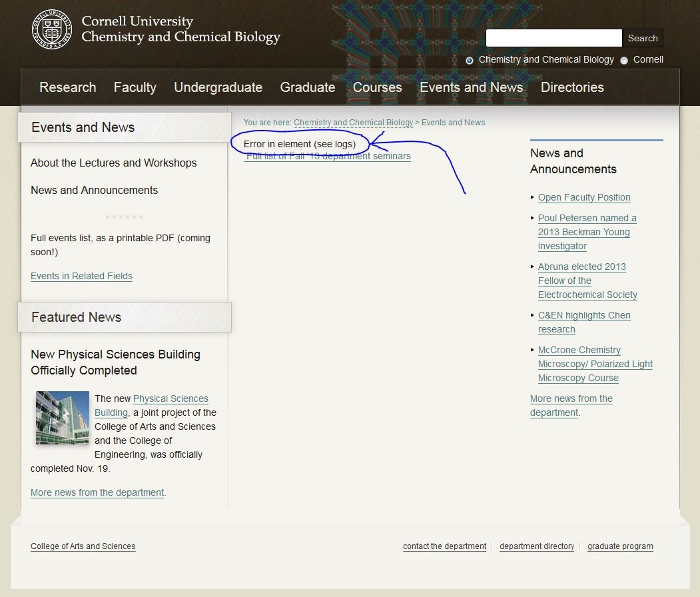Click the Cornell University seal logo
This screenshot has height=597, width=700.
(x=52, y=29)
